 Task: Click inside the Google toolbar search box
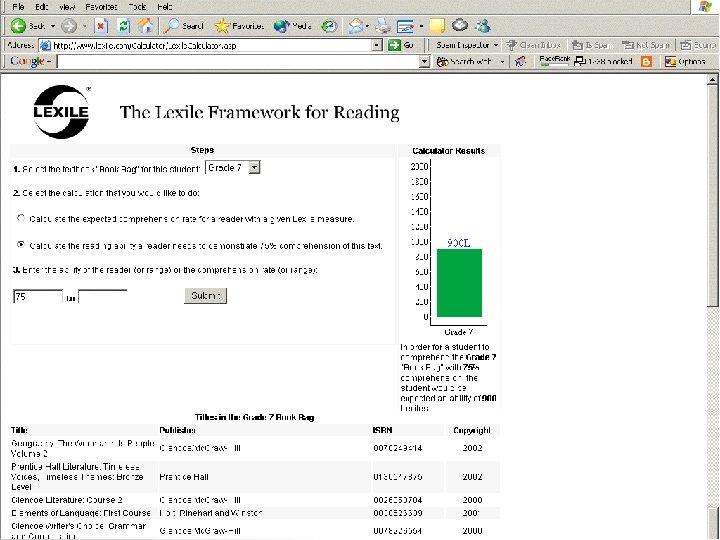[238, 62]
